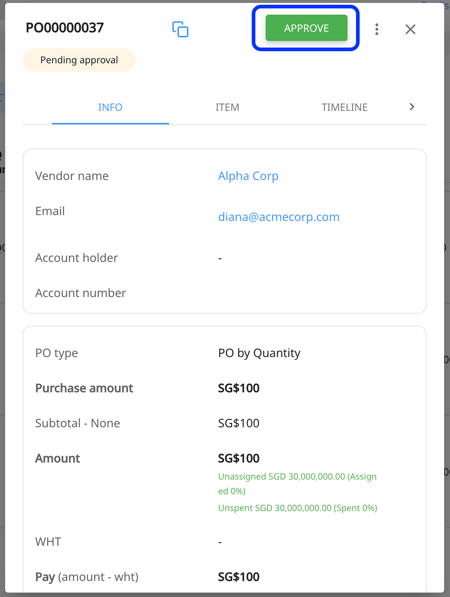Click the diana@acmecorp.com email link
Image resolution: width=450 pixels, height=597 pixels.
[279, 217]
